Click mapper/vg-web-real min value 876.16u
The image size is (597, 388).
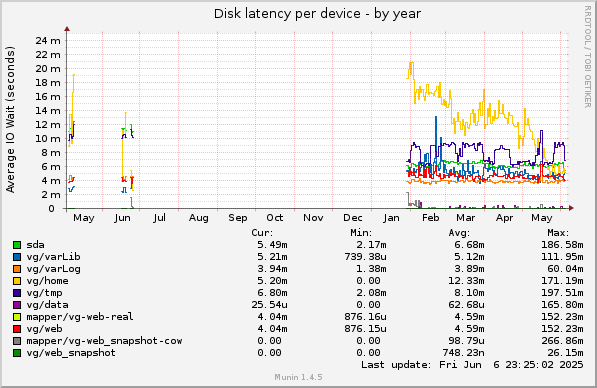point(366,317)
